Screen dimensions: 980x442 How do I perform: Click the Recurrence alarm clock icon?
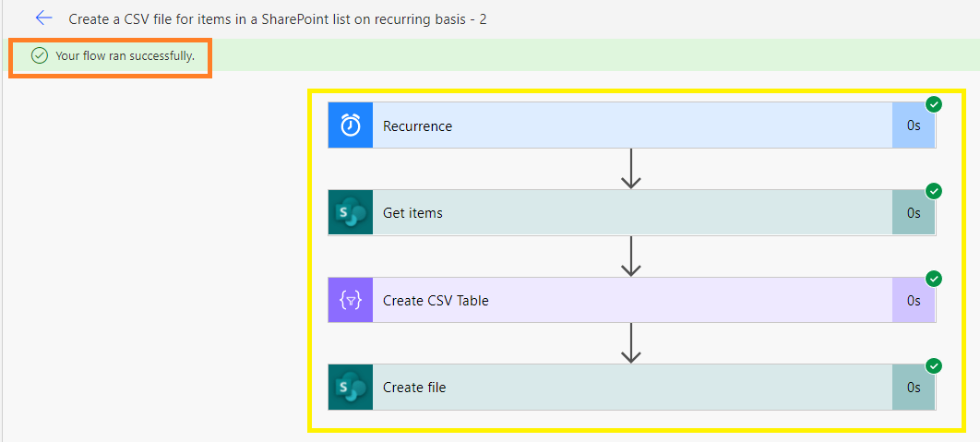tap(351, 125)
